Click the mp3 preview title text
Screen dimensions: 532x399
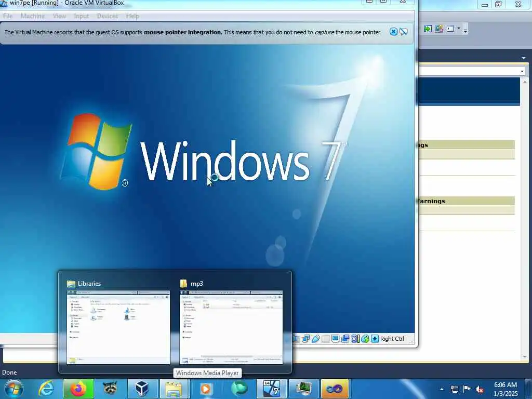tap(197, 284)
